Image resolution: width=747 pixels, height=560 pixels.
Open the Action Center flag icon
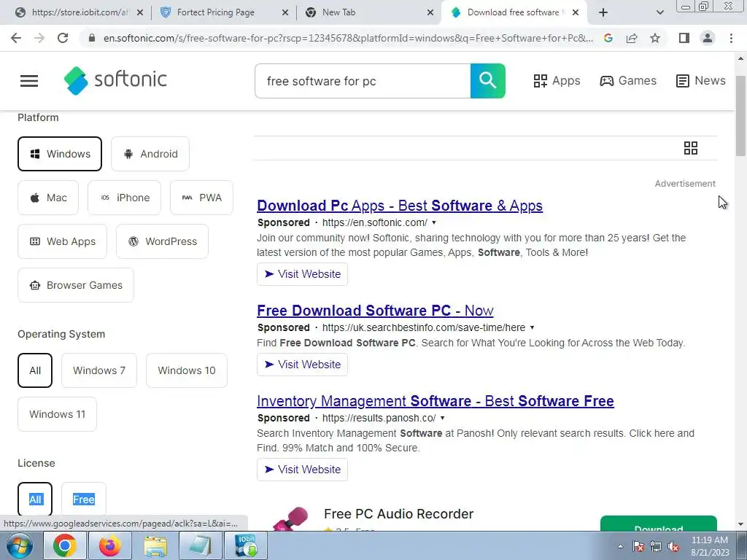(638, 547)
